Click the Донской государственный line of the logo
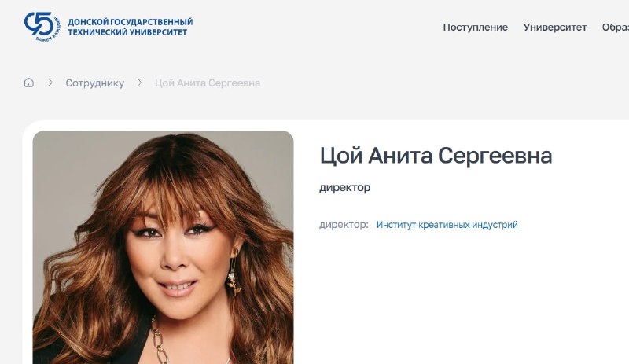The height and width of the screenshot is (364, 629). click(131, 22)
